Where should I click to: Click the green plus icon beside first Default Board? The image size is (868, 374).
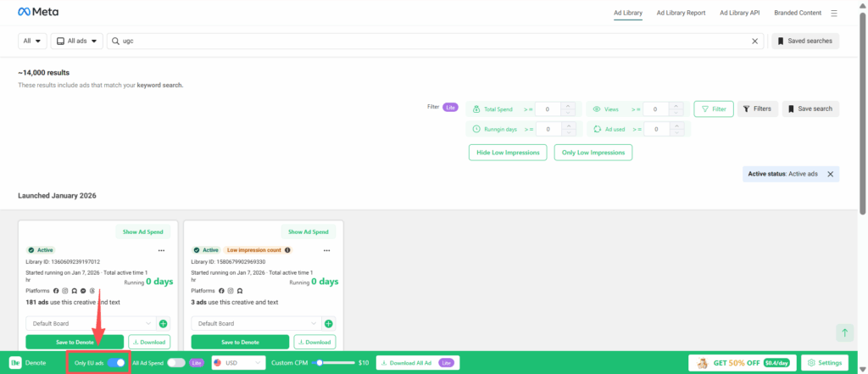point(163,323)
